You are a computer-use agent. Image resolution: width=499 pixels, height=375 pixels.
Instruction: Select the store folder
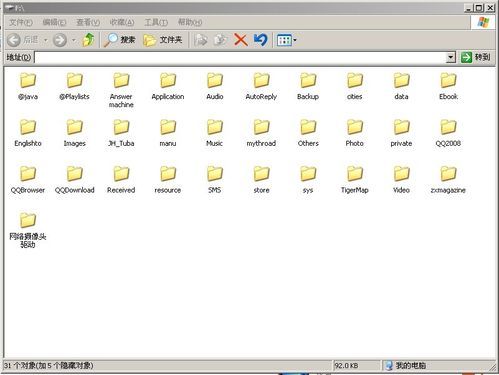(261, 180)
